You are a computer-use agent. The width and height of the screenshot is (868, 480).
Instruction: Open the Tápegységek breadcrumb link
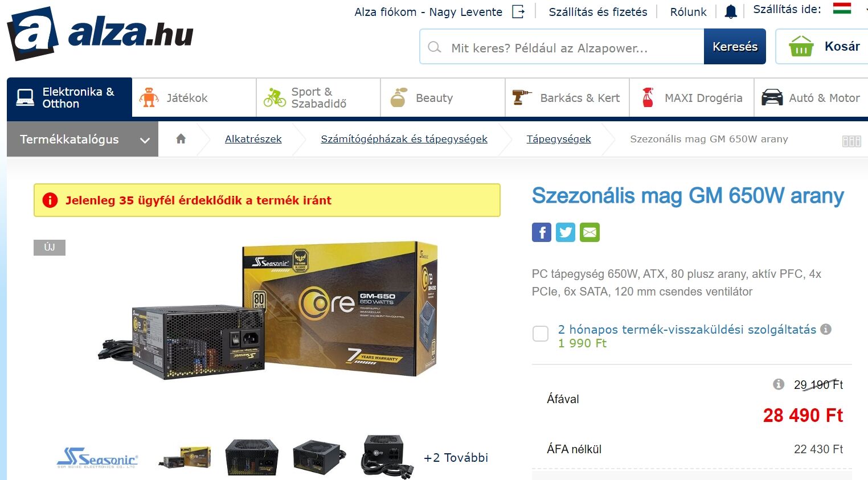(559, 139)
